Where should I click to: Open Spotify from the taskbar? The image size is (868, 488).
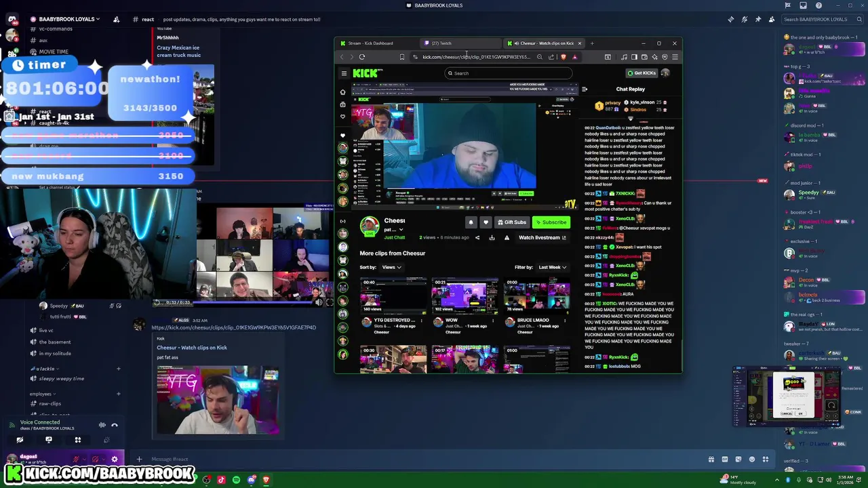(236, 480)
